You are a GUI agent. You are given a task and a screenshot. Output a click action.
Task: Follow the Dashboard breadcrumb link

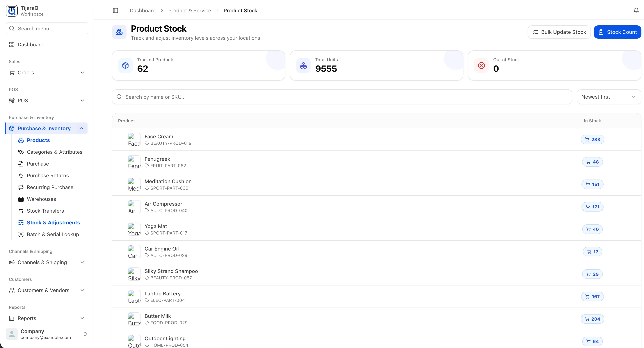tap(143, 10)
